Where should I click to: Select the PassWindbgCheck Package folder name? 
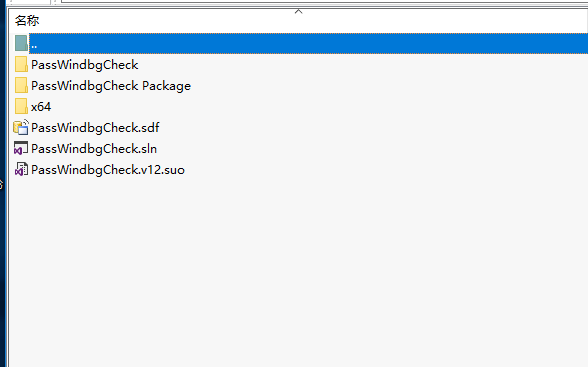tap(111, 86)
